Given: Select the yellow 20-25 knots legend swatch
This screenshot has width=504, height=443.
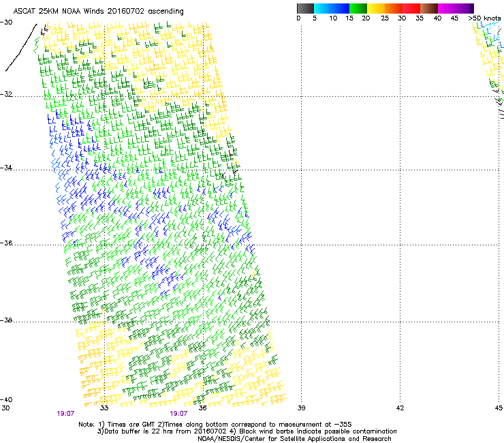Looking at the screenshot, I should point(376,8).
